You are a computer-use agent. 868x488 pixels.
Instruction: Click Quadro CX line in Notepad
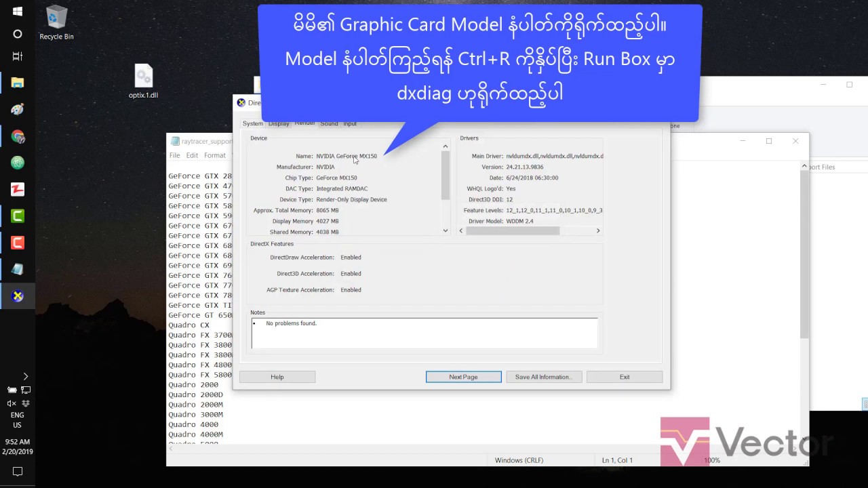189,325
